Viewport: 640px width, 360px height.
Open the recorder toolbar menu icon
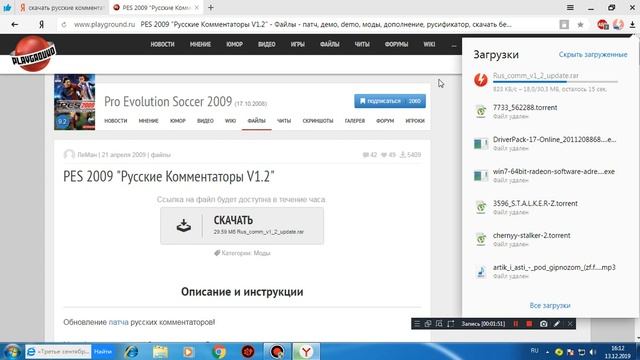[x=417, y=324]
